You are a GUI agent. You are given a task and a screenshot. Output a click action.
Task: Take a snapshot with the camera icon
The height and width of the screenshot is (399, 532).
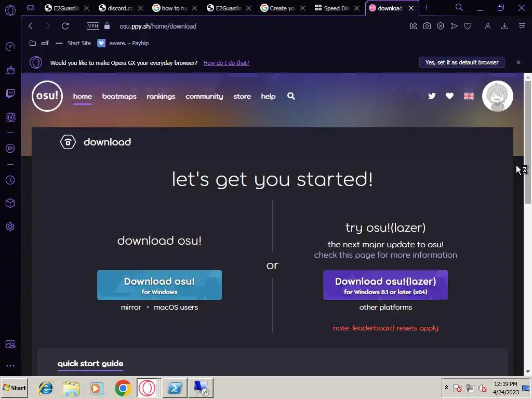(427, 26)
